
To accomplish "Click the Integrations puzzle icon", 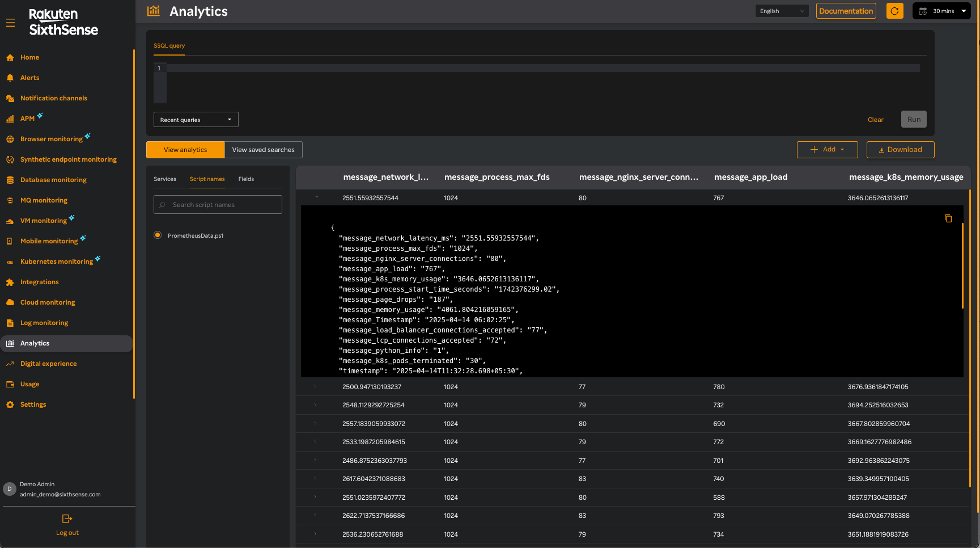I will (x=10, y=282).
